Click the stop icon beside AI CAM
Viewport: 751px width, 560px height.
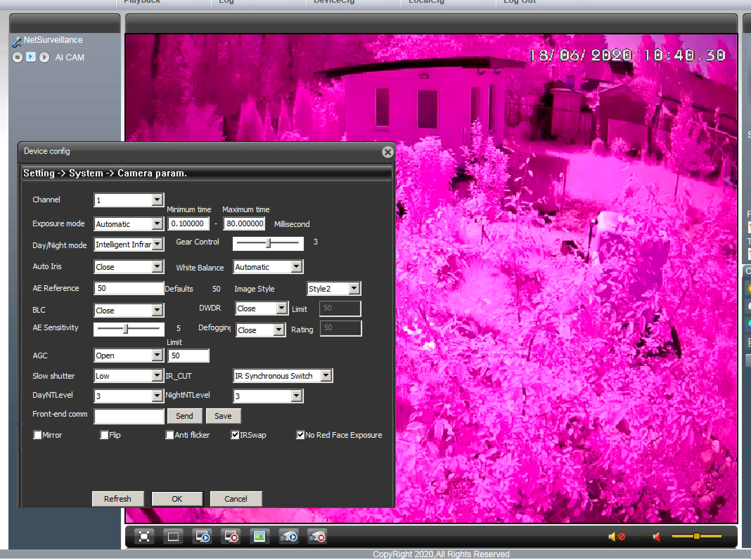pos(17,57)
